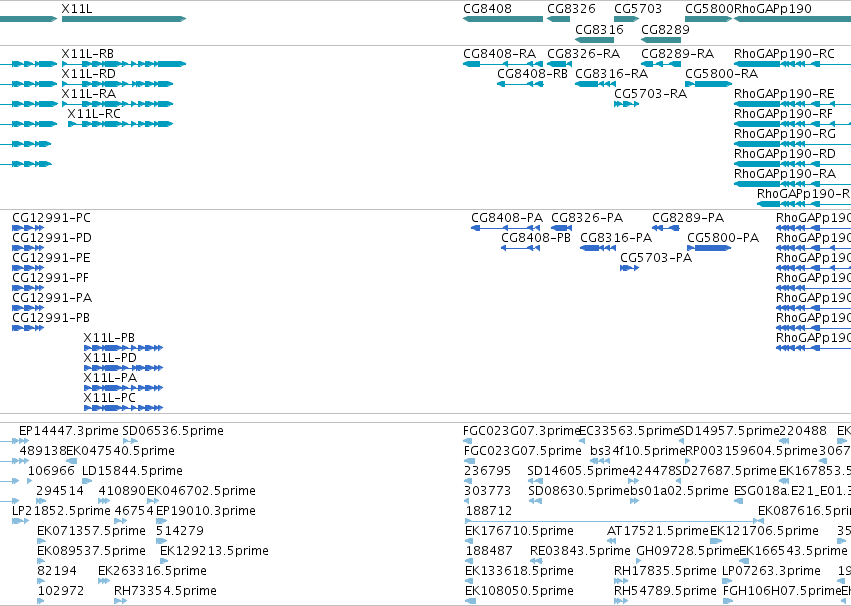Select EST label EK263316.5prime
The image size is (851, 606).
click(152, 571)
